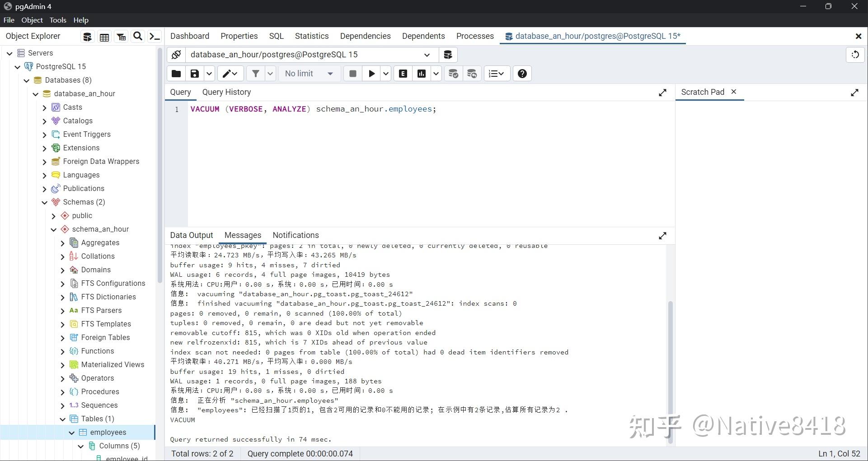Open the Query Tool from Object Explorer toolbar
Screen dimensions: 868x461
[x=87, y=36]
